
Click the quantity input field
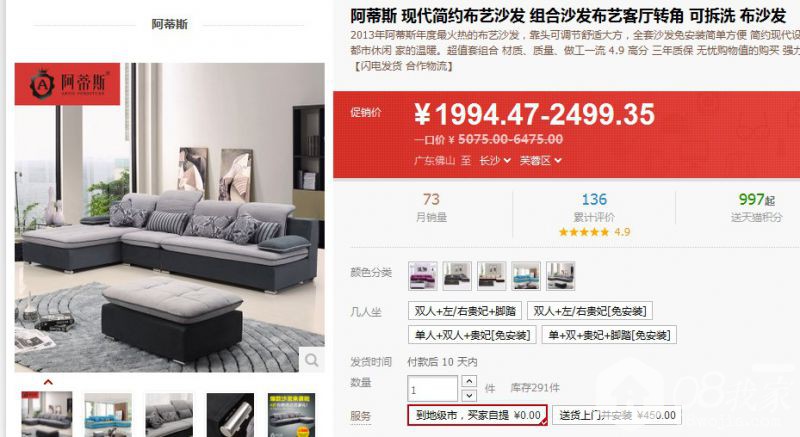(x=433, y=389)
